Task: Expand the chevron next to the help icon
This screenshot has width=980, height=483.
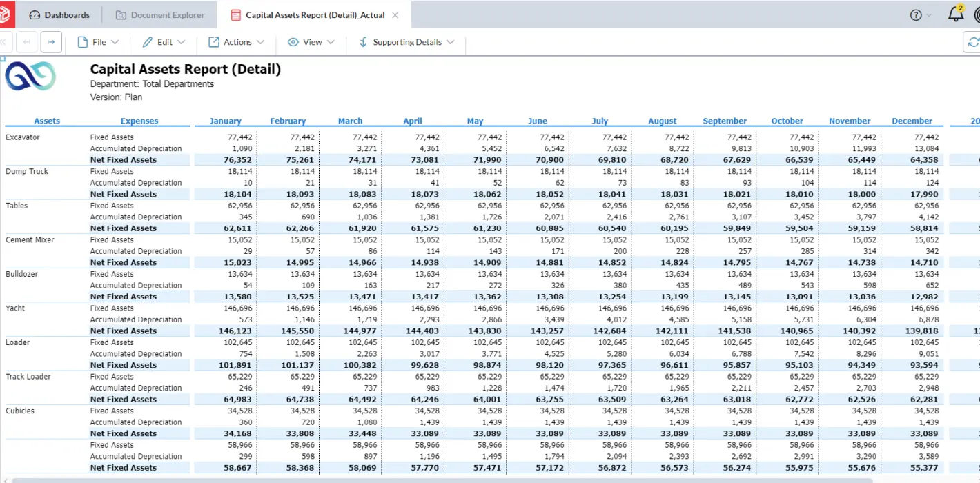Action: click(928, 15)
